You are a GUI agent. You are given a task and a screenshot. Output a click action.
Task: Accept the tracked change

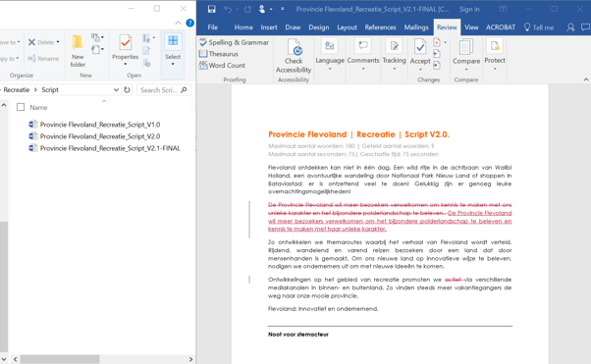coord(420,55)
